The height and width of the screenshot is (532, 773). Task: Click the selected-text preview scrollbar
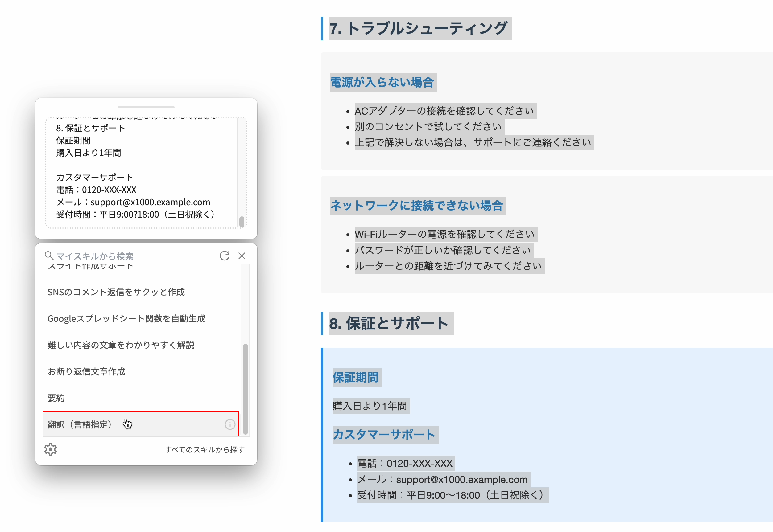pyautogui.click(x=242, y=222)
